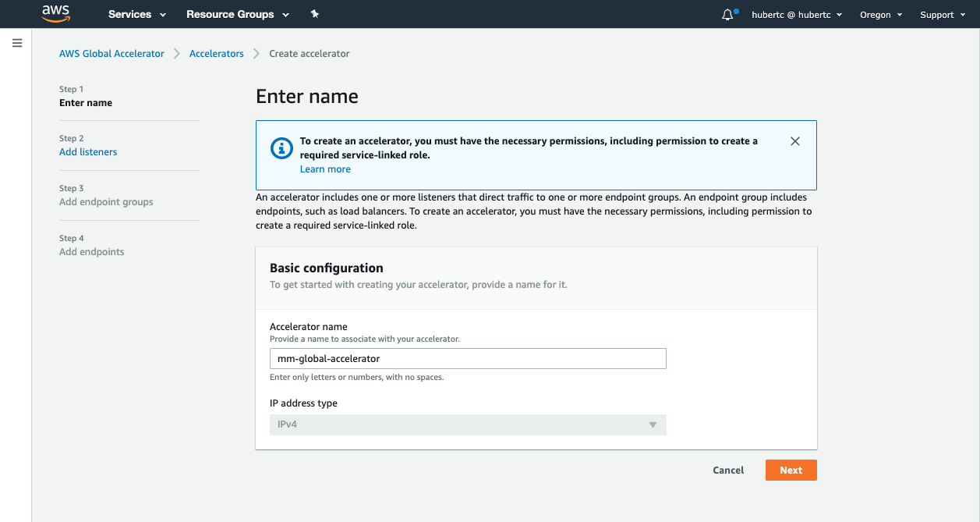Click the Enter name page heading

coord(307,97)
